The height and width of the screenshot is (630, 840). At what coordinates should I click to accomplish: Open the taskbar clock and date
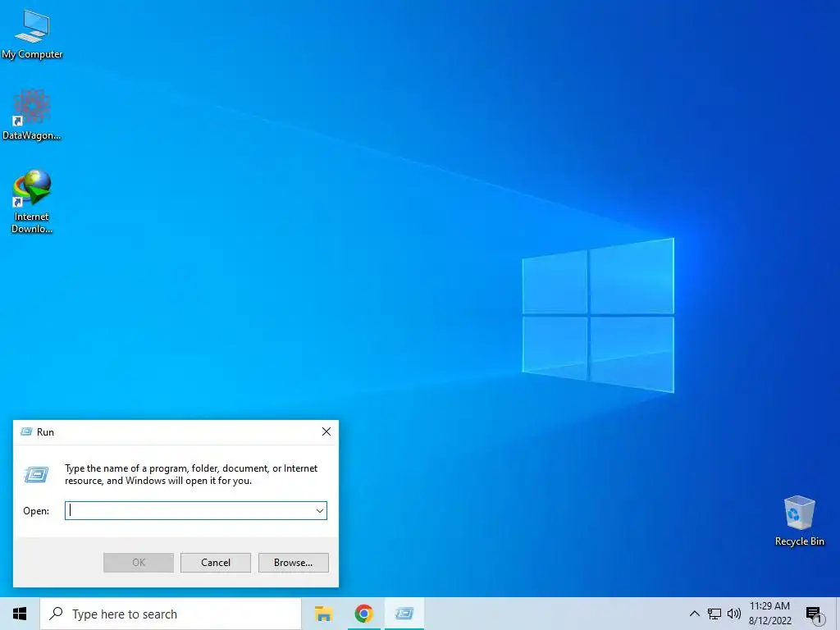tap(769, 614)
